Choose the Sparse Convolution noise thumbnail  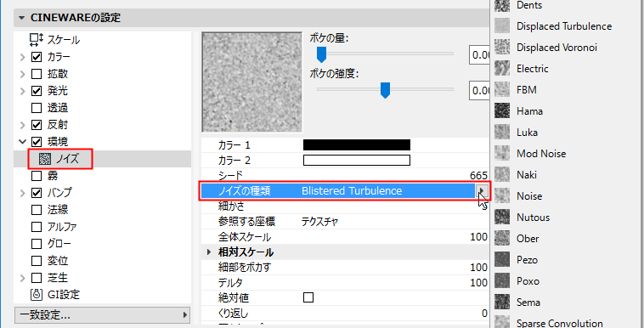tap(502, 322)
